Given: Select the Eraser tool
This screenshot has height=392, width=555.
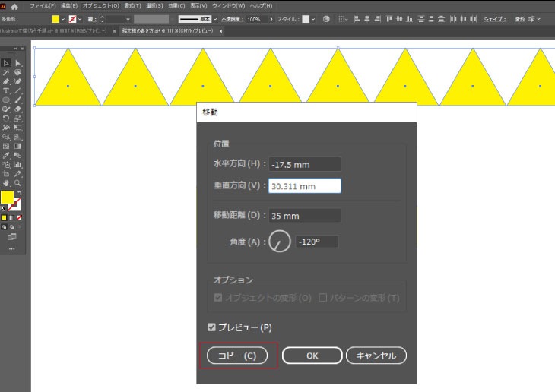Looking at the screenshot, I should coord(17,109).
